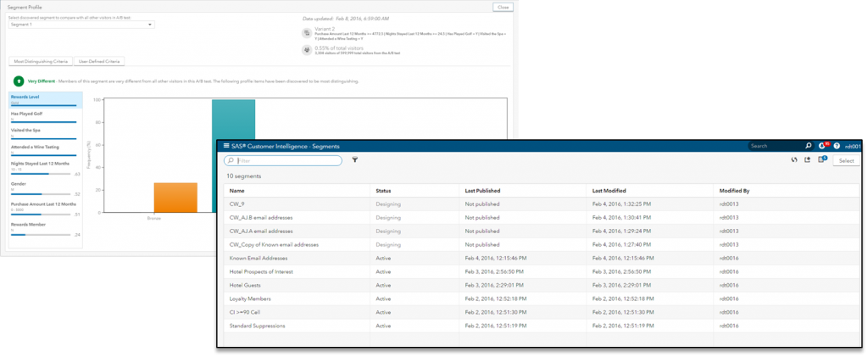Click the tall teal bar in chart
Screen dimensions: 868x357
tap(233, 121)
